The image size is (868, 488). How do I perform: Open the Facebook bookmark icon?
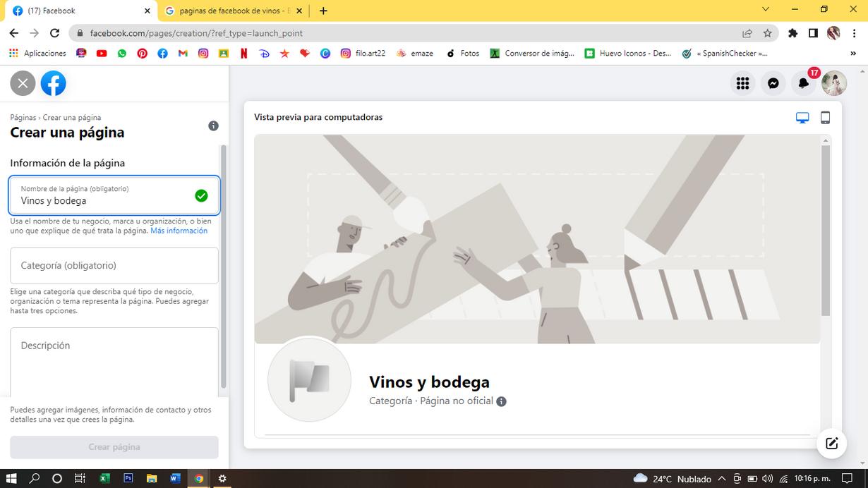[x=162, y=54]
